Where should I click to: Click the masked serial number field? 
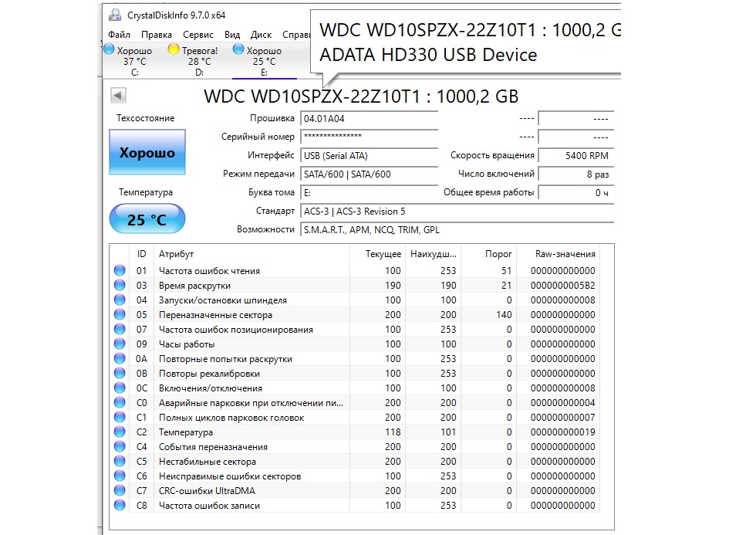coord(369,137)
